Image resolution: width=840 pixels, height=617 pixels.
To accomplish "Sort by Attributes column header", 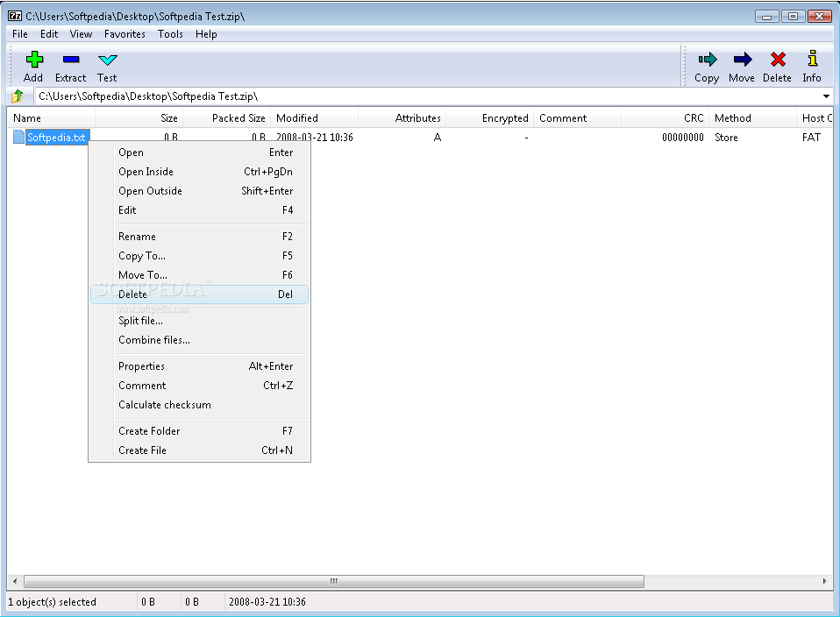I will coord(402,118).
